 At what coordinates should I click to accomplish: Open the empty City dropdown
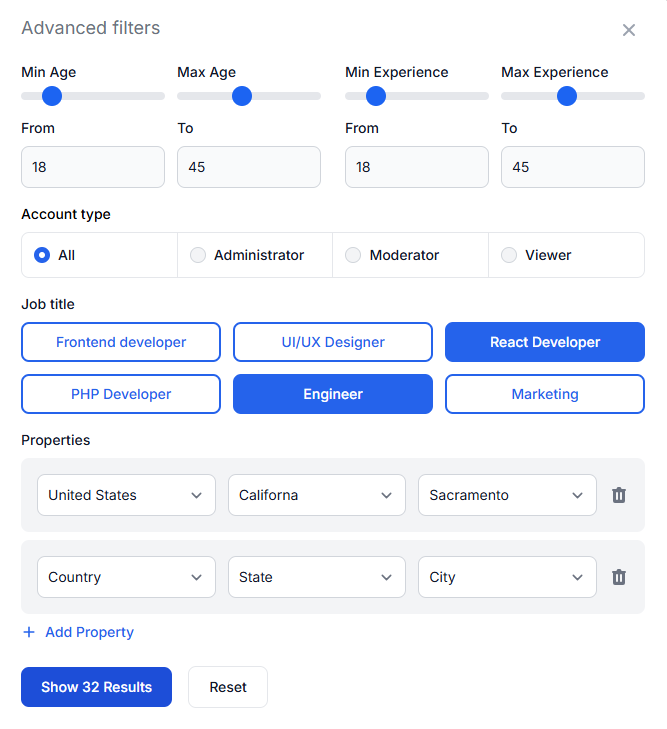pos(507,577)
